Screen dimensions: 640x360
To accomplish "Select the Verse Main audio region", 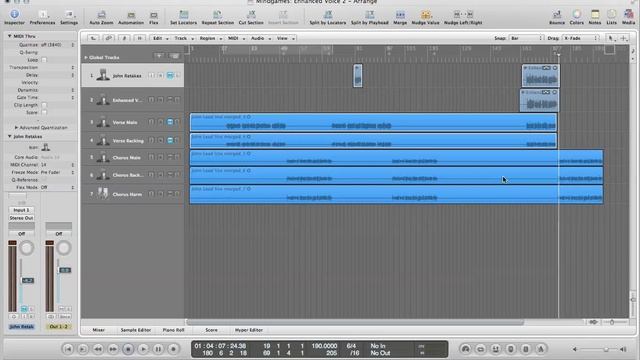I will 373,122.
